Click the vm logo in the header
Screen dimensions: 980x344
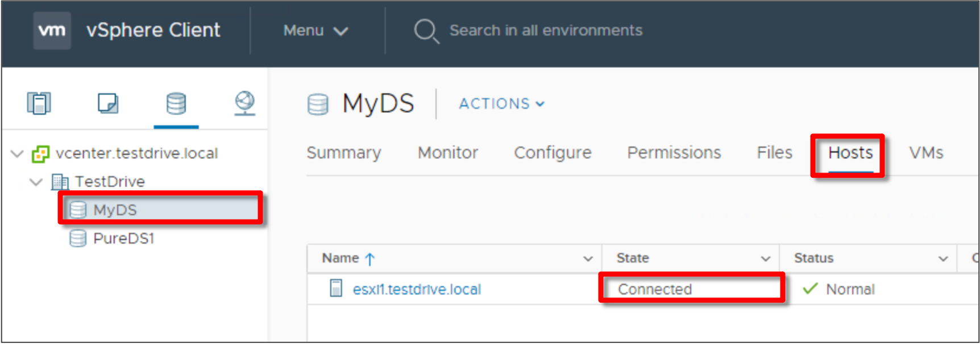coord(52,30)
